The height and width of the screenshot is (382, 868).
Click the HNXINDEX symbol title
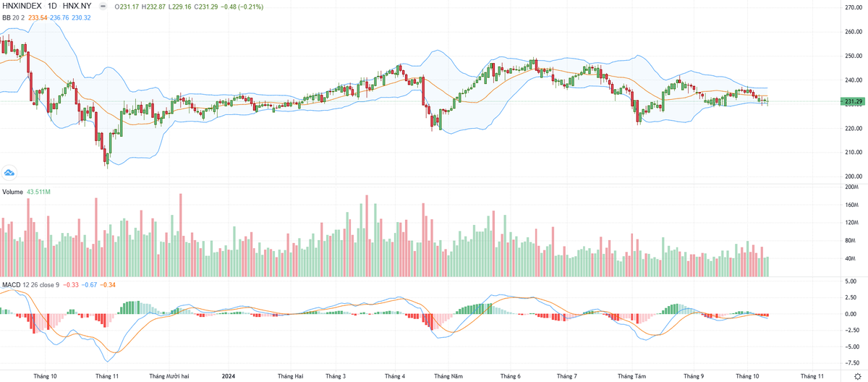click(22, 7)
